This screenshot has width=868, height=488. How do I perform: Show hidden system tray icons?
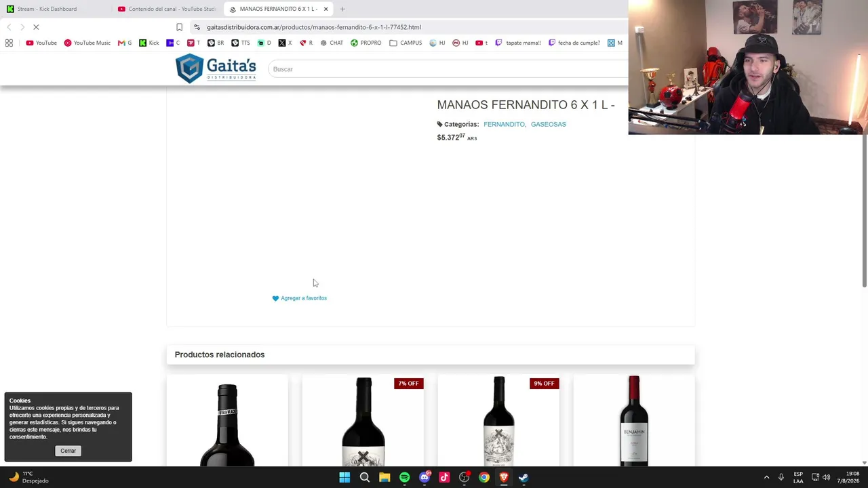click(x=767, y=477)
